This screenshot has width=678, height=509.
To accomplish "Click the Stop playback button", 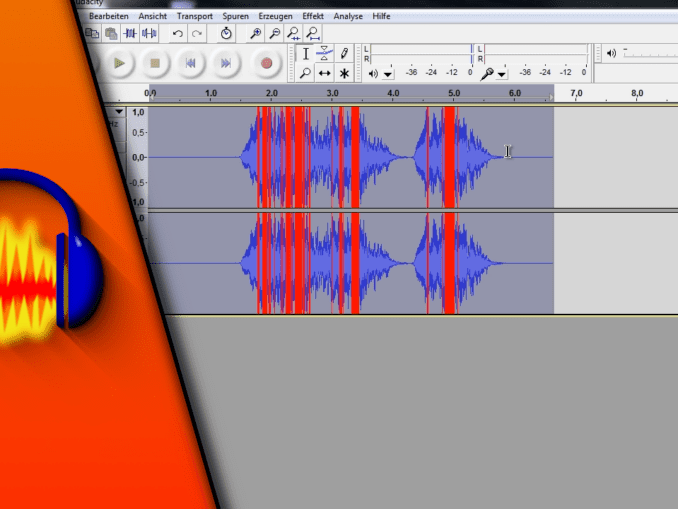I will pos(155,63).
